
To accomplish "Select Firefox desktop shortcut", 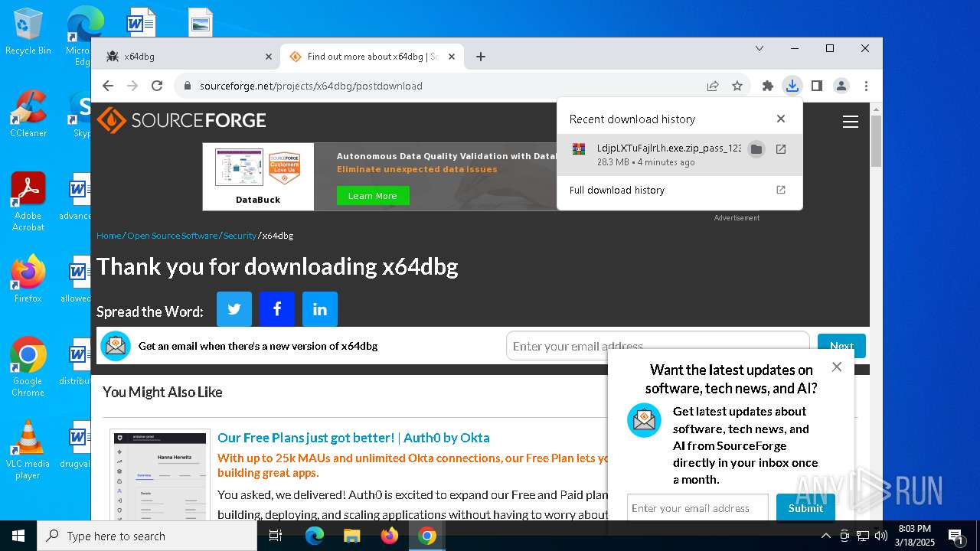I will coord(28,279).
